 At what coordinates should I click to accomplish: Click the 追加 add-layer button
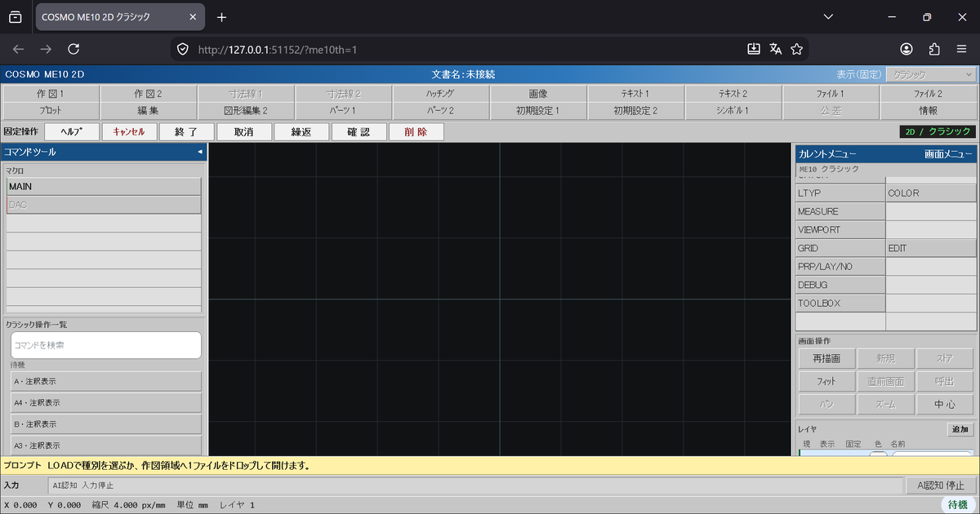(960, 429)
